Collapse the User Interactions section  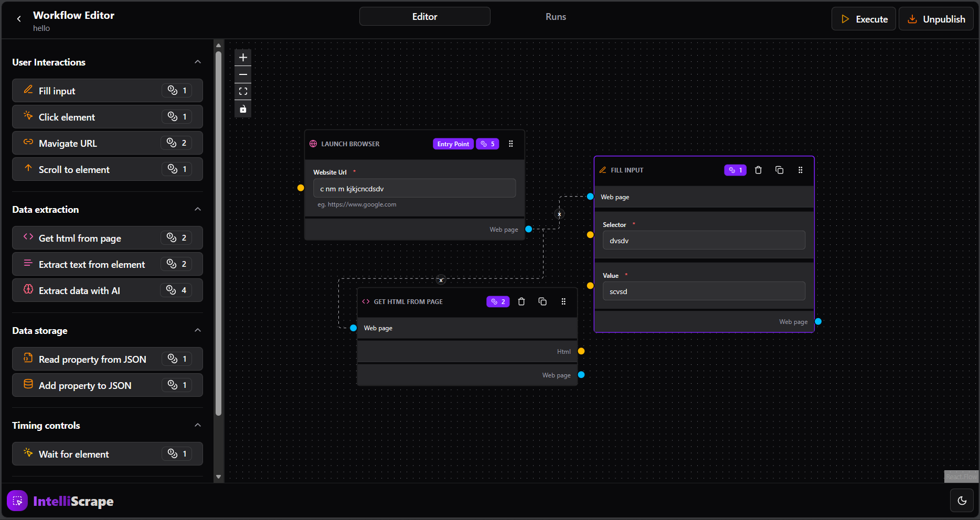(197, 61)
